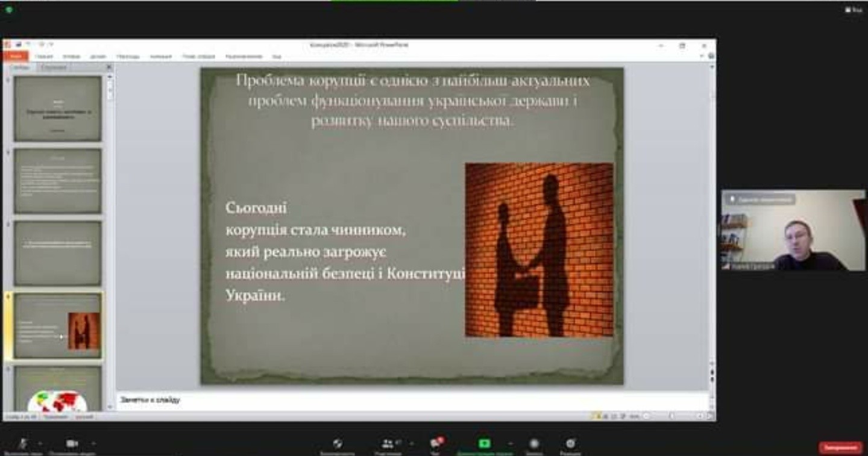
Task: Switch to the Insert ribbon tab
Action: (71, 57)
